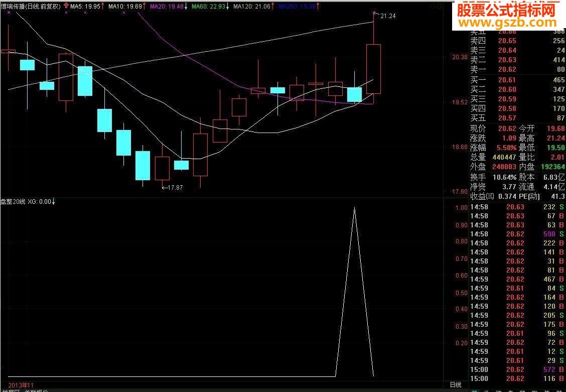Click the 现价 20.62 current price

pos(507,128)
